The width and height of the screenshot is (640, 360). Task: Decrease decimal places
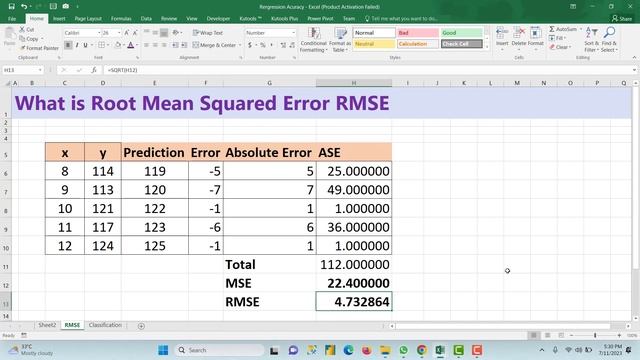[x=292, y=45]
